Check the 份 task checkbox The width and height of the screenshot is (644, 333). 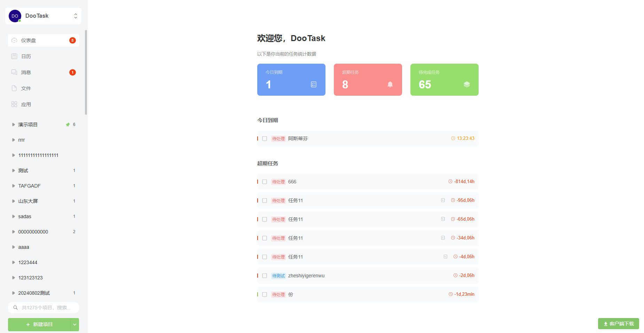tap(265, 294)
